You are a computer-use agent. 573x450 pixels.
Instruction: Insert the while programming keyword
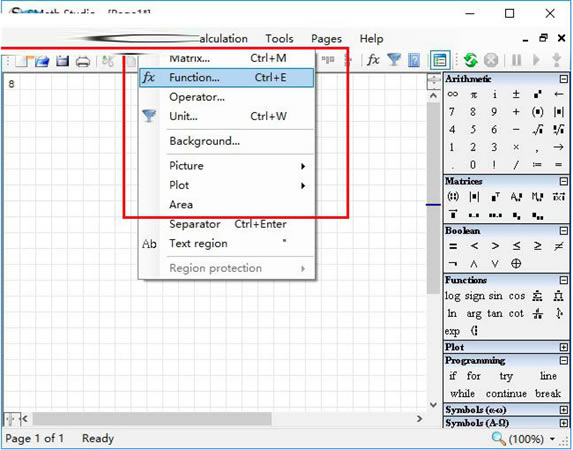(463, 394)
